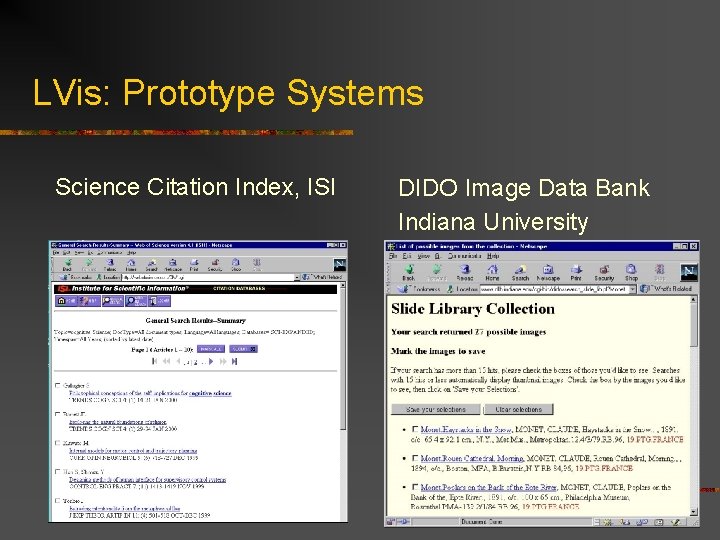Click Print in the ISI Netscape toolbar

click(x=194, y=264)
